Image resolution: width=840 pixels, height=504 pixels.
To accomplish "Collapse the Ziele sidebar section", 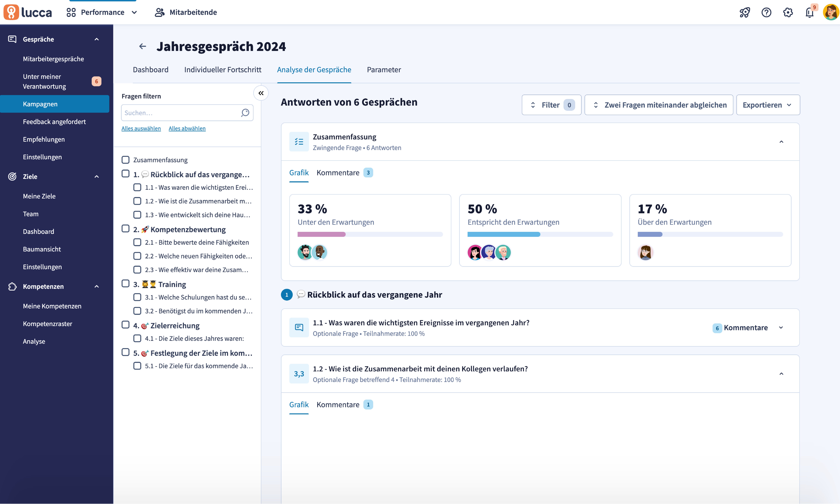I will [x=97, y=177].
